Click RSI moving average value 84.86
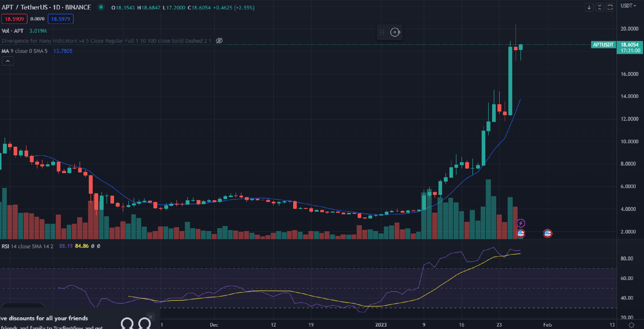 tap(82, 246)
